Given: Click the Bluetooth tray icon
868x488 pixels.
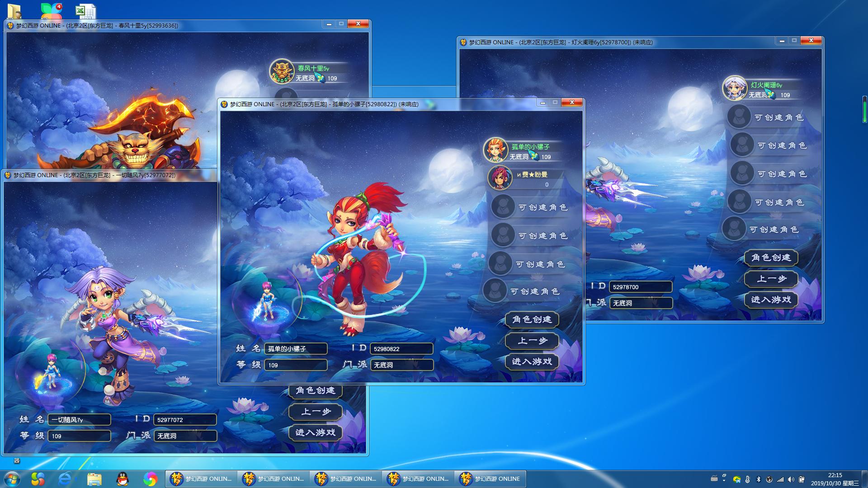Looking at the screenshot, I should click(759, 479).
